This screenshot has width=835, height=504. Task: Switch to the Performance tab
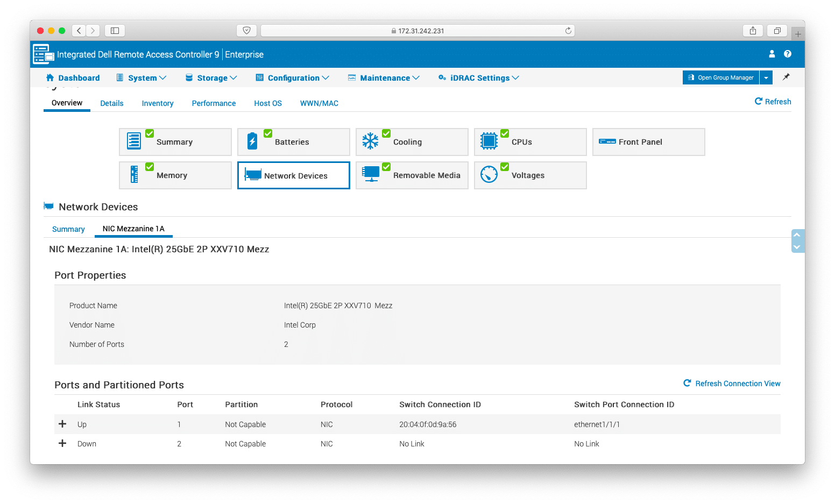tap(214, 103)
